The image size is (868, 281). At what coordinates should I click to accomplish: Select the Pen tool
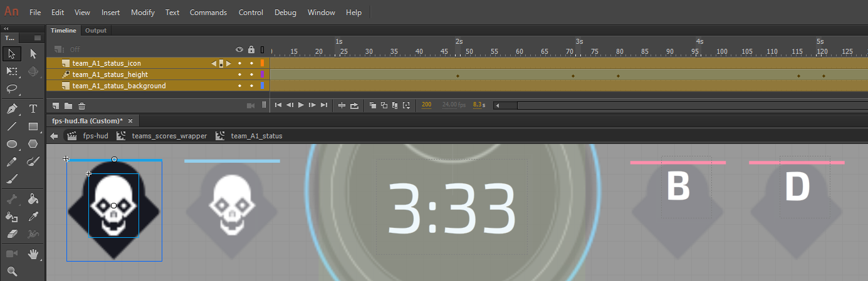point(11,109)
